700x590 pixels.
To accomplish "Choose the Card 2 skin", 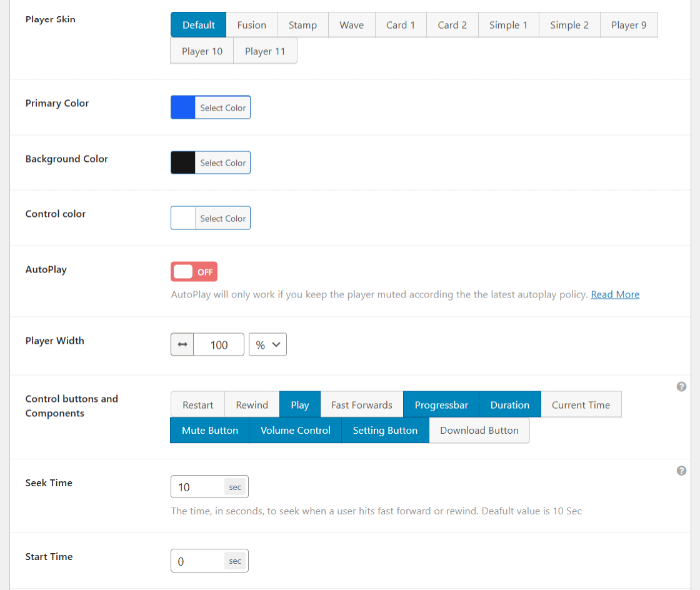I will click(x=452, y=24).
